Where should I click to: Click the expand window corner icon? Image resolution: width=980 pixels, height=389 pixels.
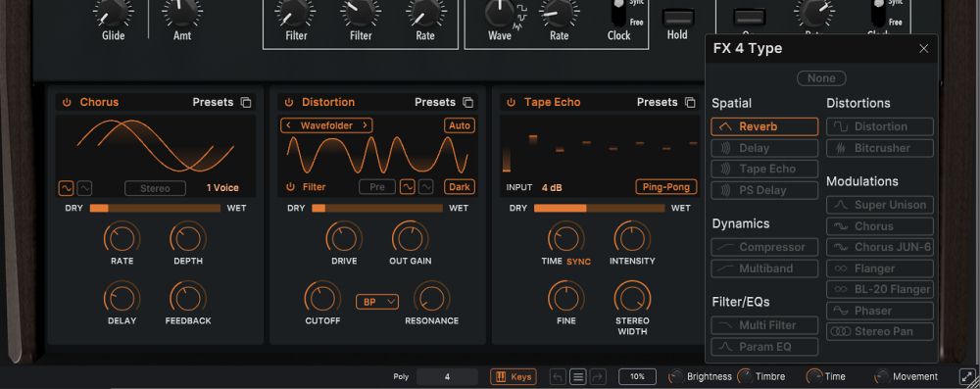(967, 376)
